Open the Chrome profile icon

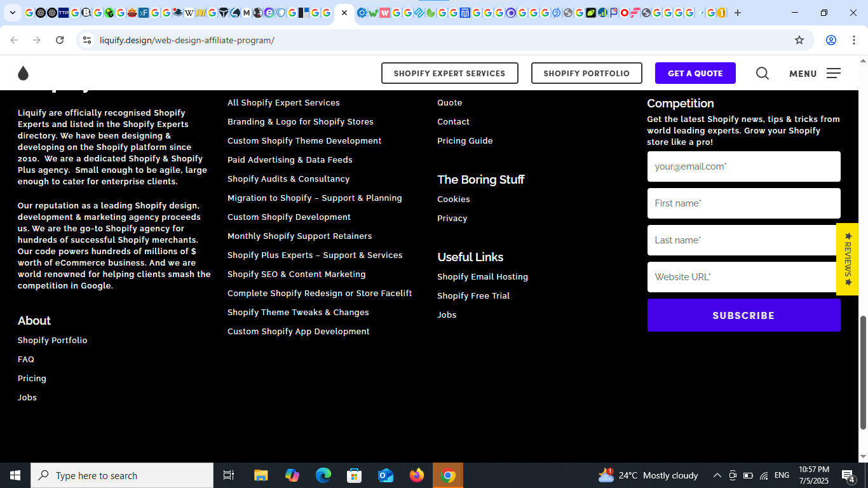click(831, 40)
